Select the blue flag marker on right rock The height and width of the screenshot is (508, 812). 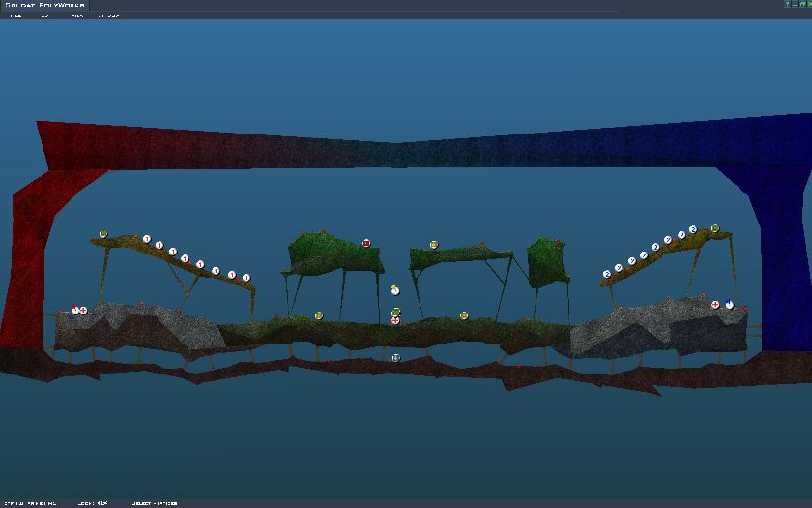(x=730, y=304)
